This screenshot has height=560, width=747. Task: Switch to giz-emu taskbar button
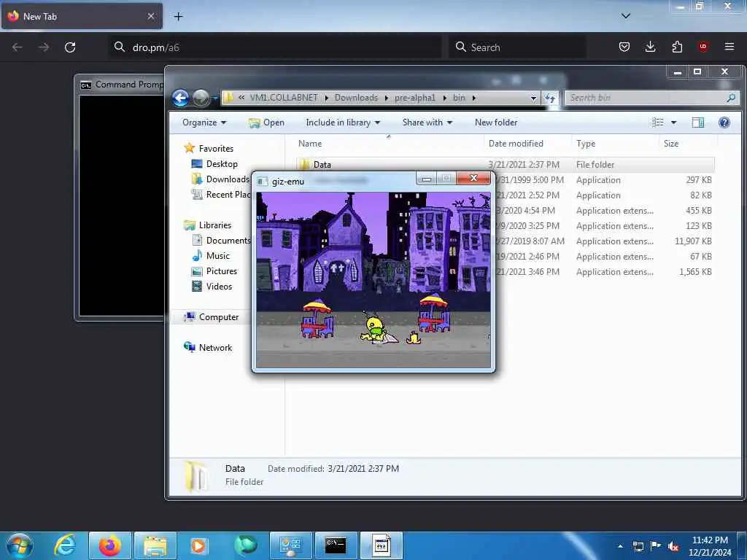click(x=381, y=545)
